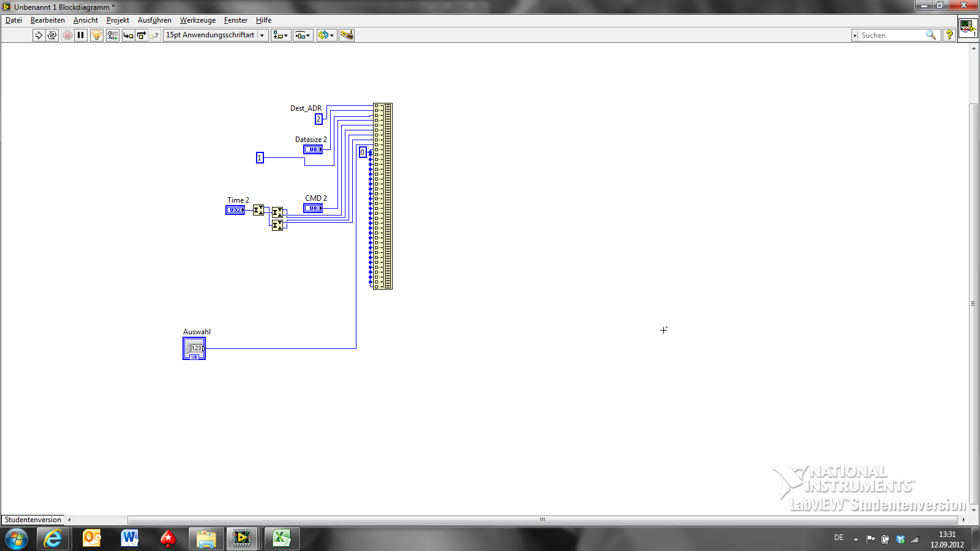The image size is (980, 551).
Task: Toggle Retain Wire Values button
Action: 113,36
